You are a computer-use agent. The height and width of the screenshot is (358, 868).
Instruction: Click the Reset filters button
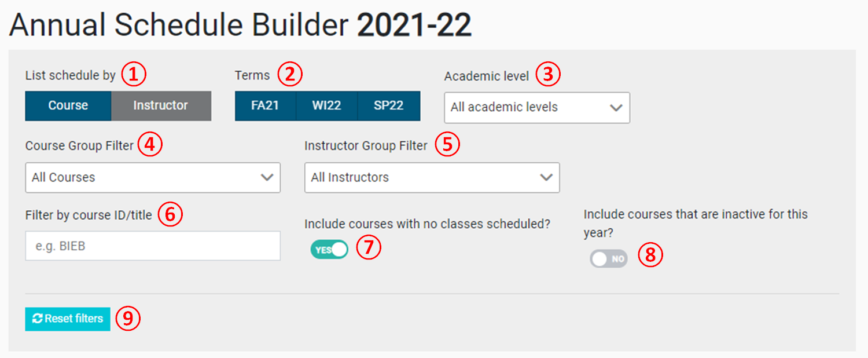tap(67, 319)
